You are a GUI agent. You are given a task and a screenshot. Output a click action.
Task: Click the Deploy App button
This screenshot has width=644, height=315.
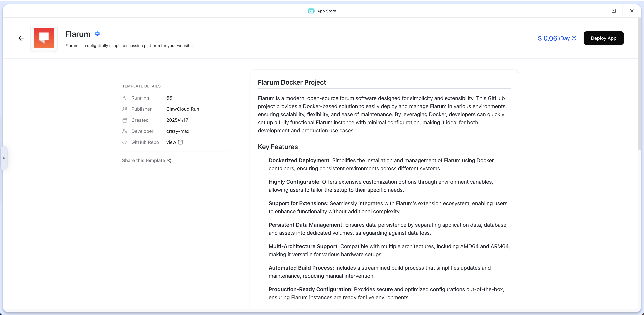(x=604, y=38)
